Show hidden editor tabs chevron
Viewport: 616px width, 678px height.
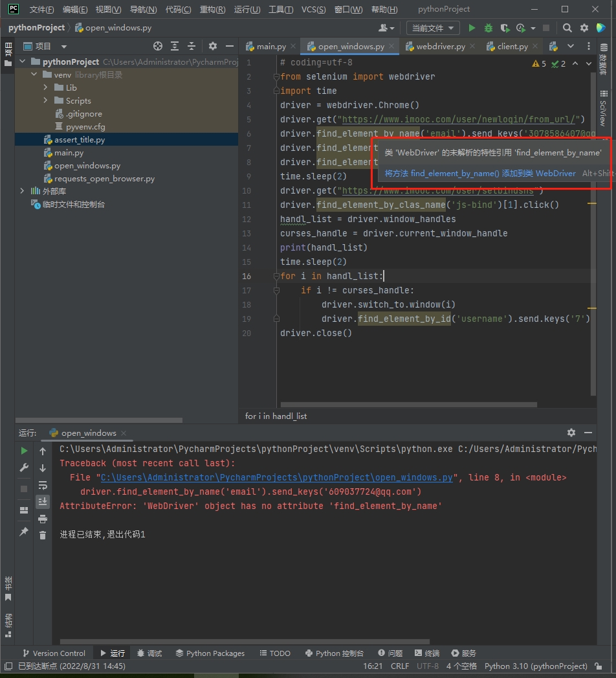point(571,46)
